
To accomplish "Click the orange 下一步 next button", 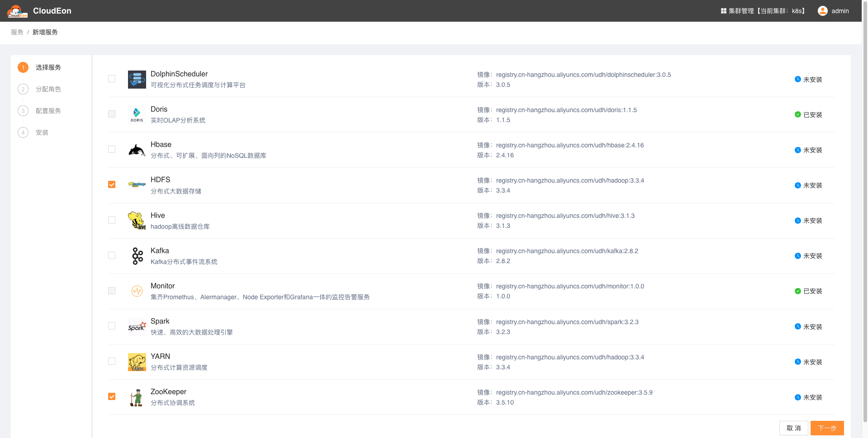I will pos(827,428).
